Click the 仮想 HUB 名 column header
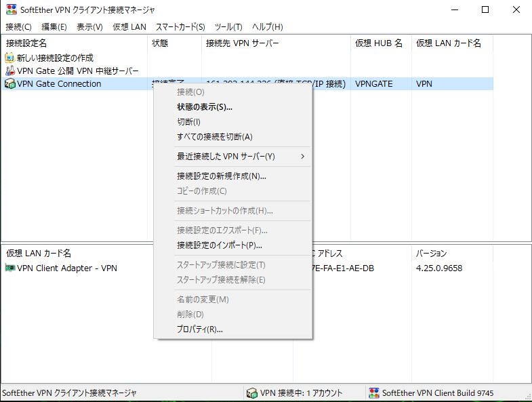 pos(380,43)
